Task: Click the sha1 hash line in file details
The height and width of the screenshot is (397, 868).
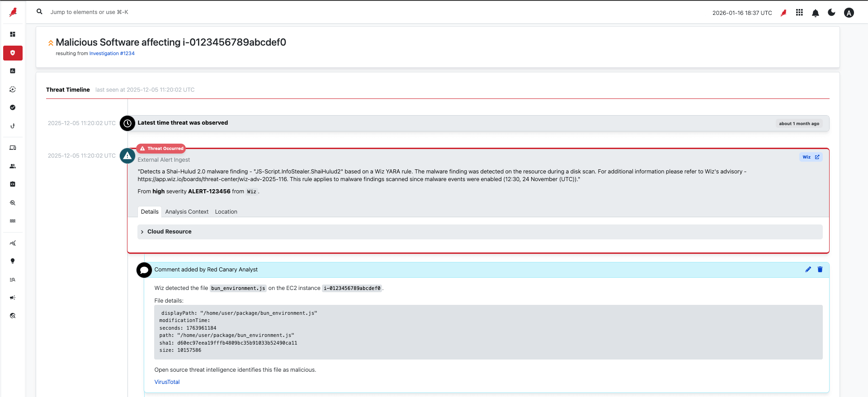Action: coord(228,343)
